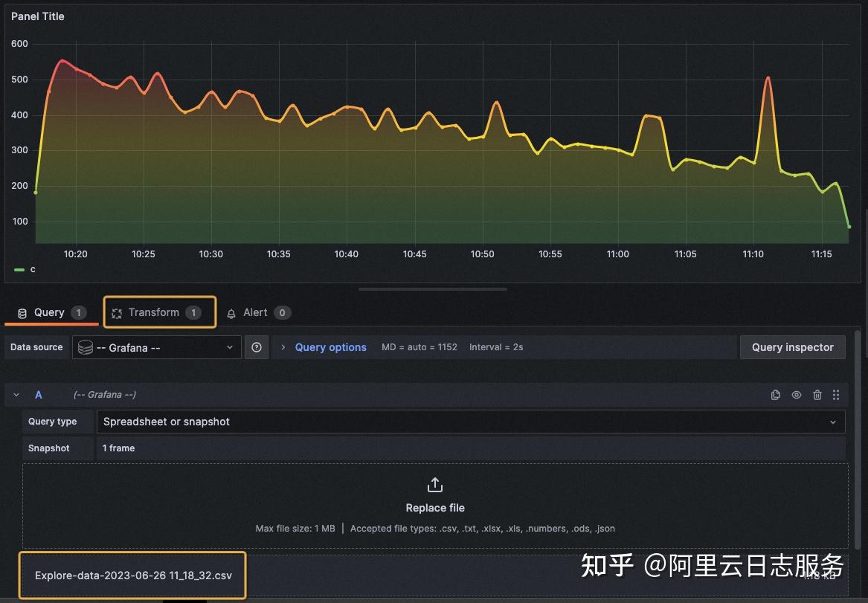
Task: Switch to the Transform tab
Action: pos(154,312)
